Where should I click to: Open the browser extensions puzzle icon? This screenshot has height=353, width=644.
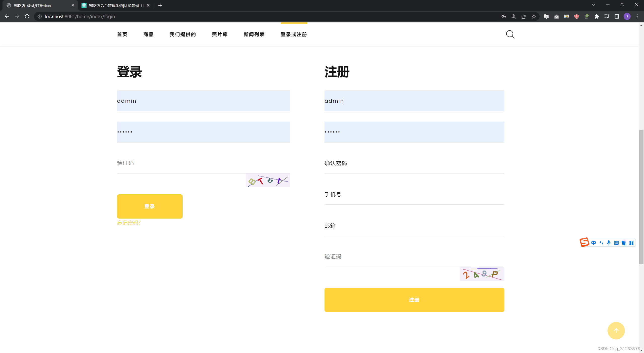click(596, 16)
